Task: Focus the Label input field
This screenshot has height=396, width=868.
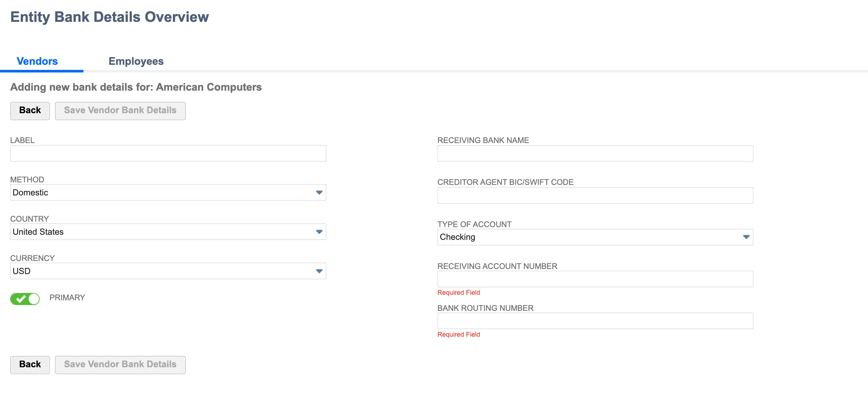Action: [168, 153]
